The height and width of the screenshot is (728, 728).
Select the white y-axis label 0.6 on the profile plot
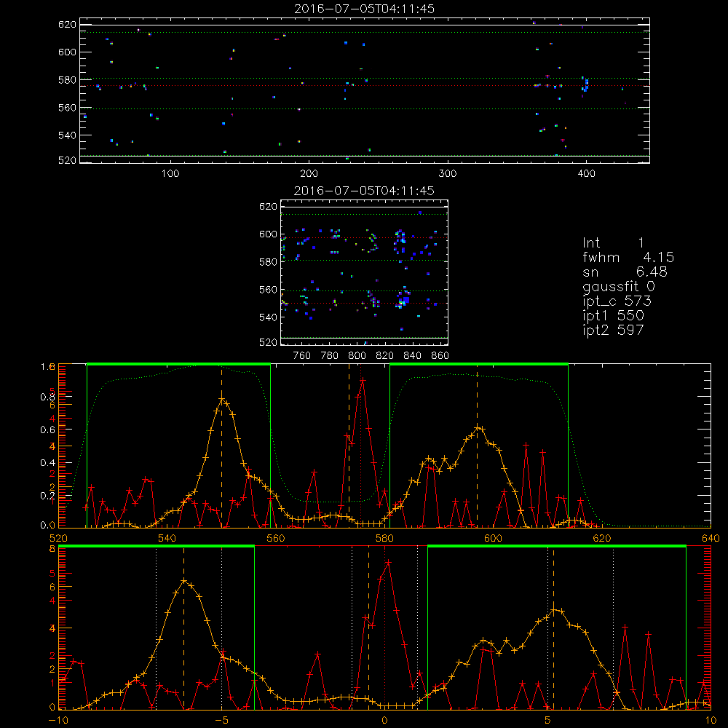coord(48,430)
